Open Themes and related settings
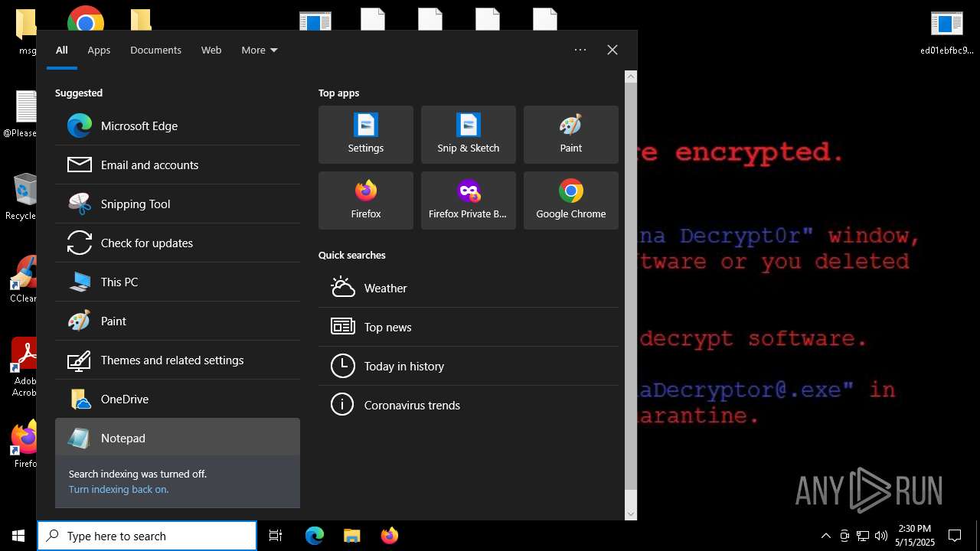 tap(178, 360)
